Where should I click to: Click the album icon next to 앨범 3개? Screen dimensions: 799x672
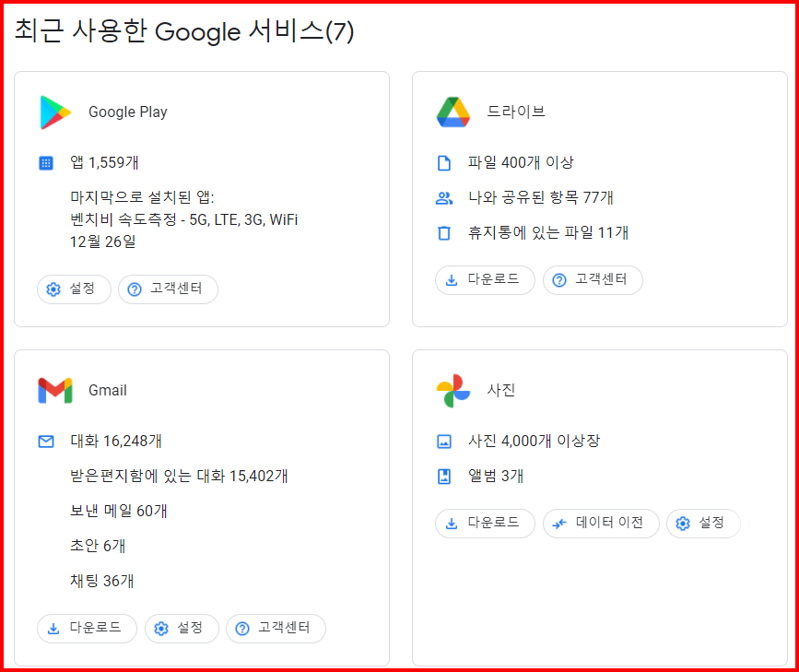pyautogui.click(x=444, y=477)
